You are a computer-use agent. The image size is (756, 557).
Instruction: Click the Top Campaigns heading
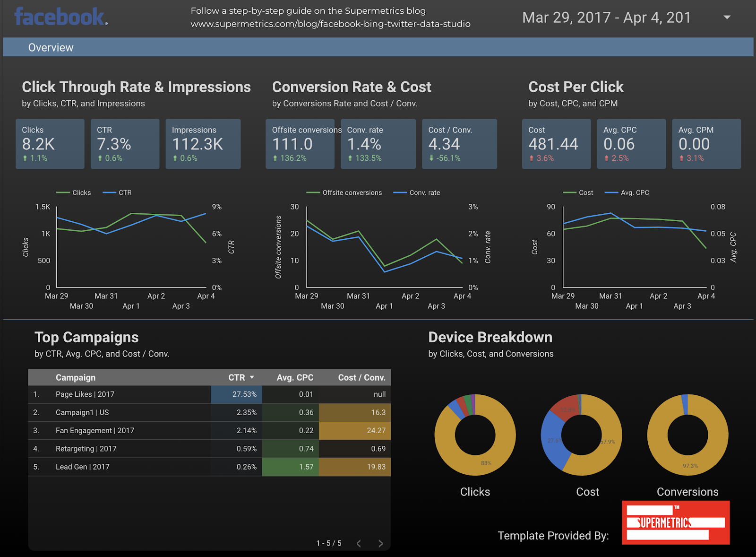[86, 337]
